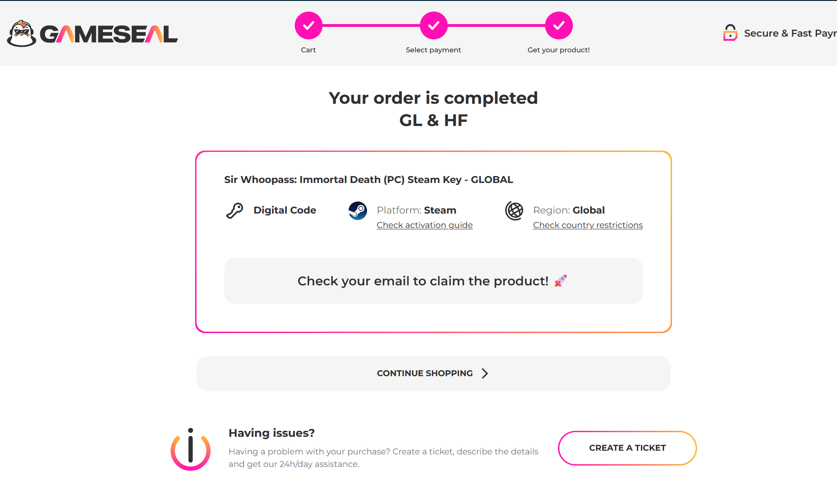This screenshot has width=837, height=504.
Task: Click the rocket emoji icon
Action: tap(560, 281)
